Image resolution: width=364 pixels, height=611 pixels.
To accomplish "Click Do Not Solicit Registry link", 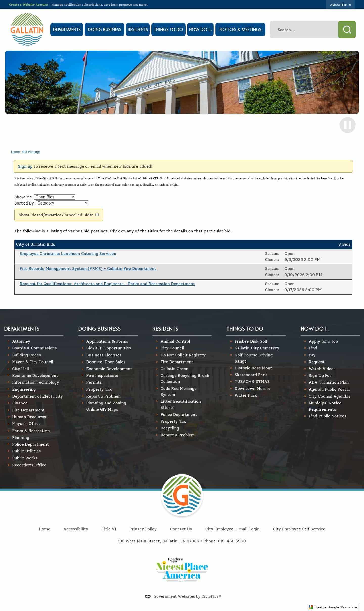I will point(183,355).
